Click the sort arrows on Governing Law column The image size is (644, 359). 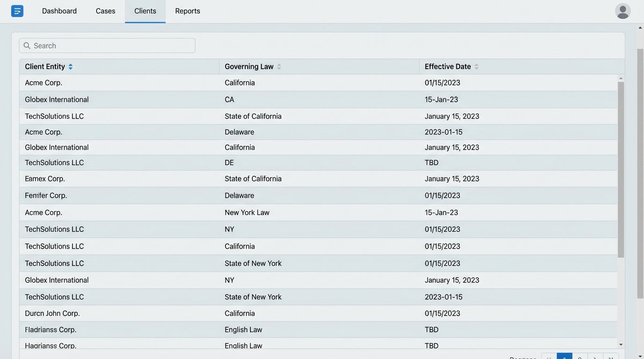point(279,66)
